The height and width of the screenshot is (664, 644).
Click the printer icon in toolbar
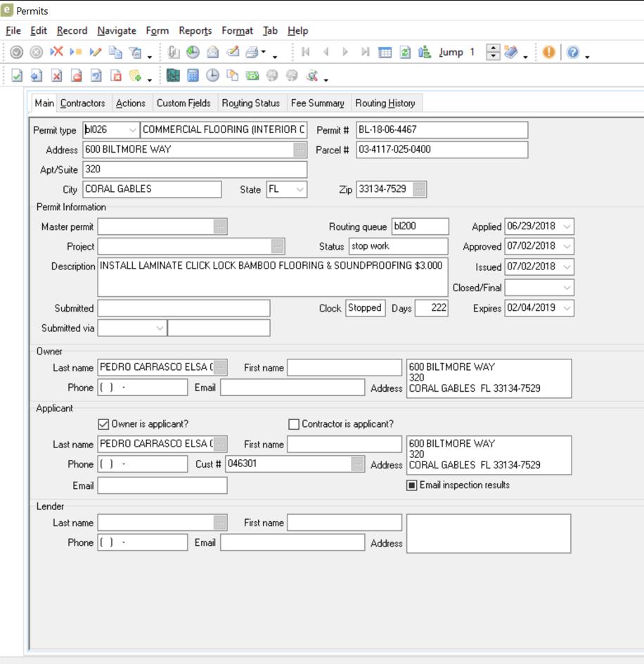pyautogui.click(x=252, y=52)
